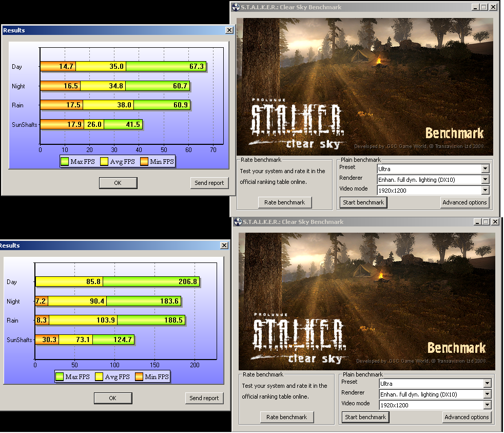Click the Rain average bar showing 38.0
The height and width of the screenshot is (433, 504).
click(108, 105)
